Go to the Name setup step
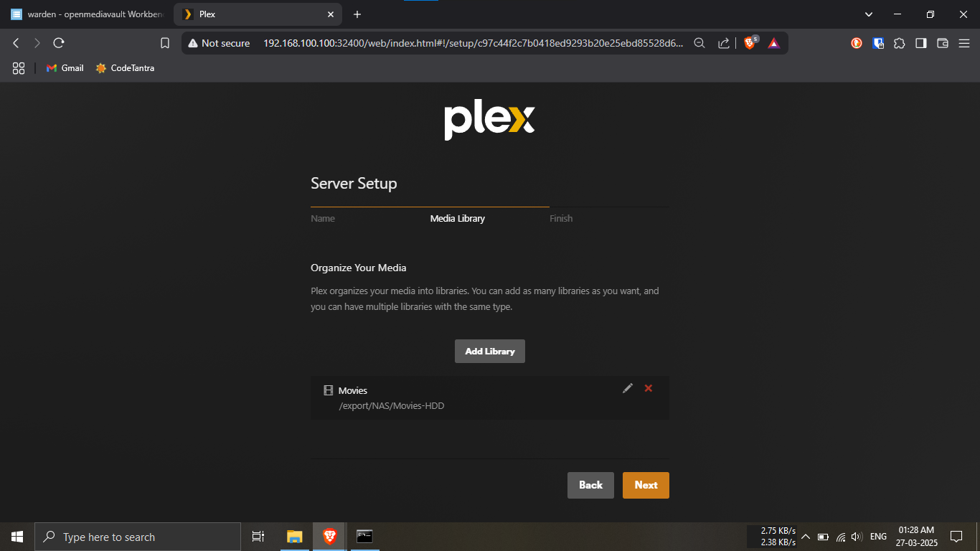This screenshot has width=980, height=551. click(323, 219)
